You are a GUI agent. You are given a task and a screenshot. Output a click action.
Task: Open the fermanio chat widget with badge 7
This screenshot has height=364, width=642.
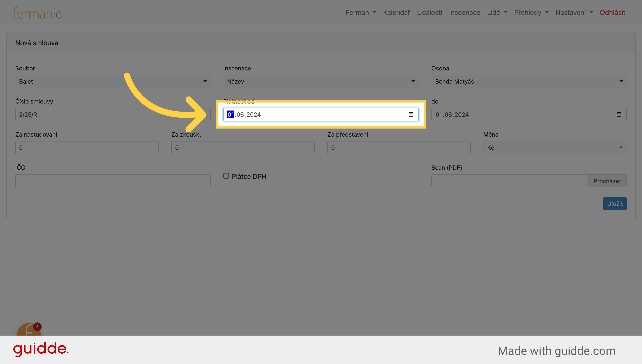pos(29,329)
